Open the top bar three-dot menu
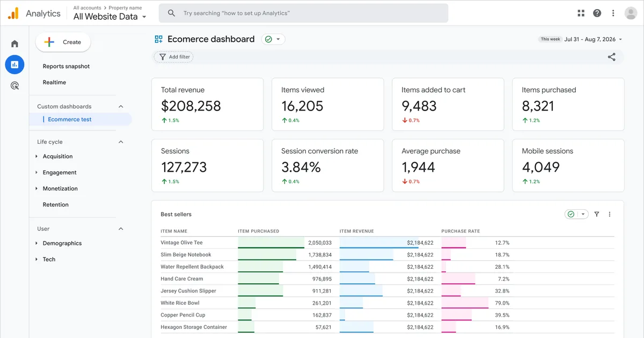The width and height of the screenshot is (644, 338). pos(613,13)
